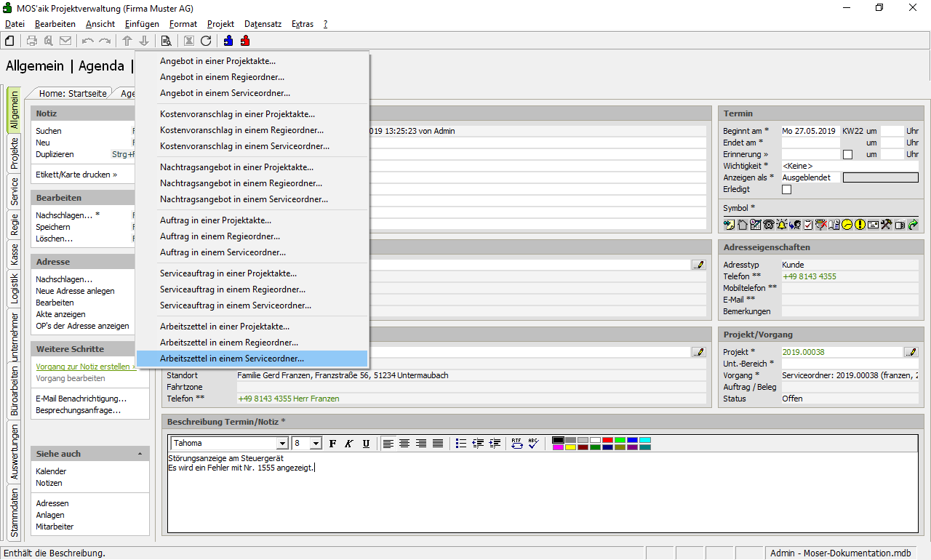This screenshot has width=931, height=560.
Task: Enable the Erinnerung reminder checkbox
Action: pos(847,154)
